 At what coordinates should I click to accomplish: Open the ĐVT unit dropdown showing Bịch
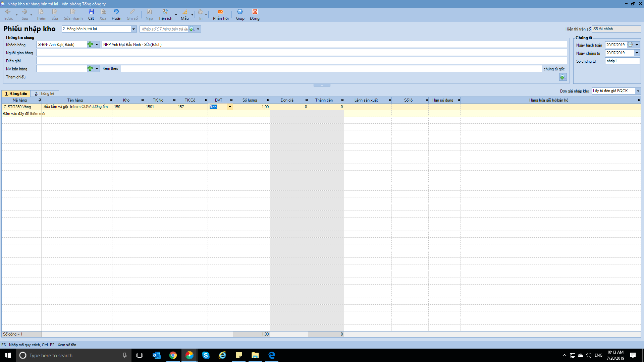(x=230, y=107)
